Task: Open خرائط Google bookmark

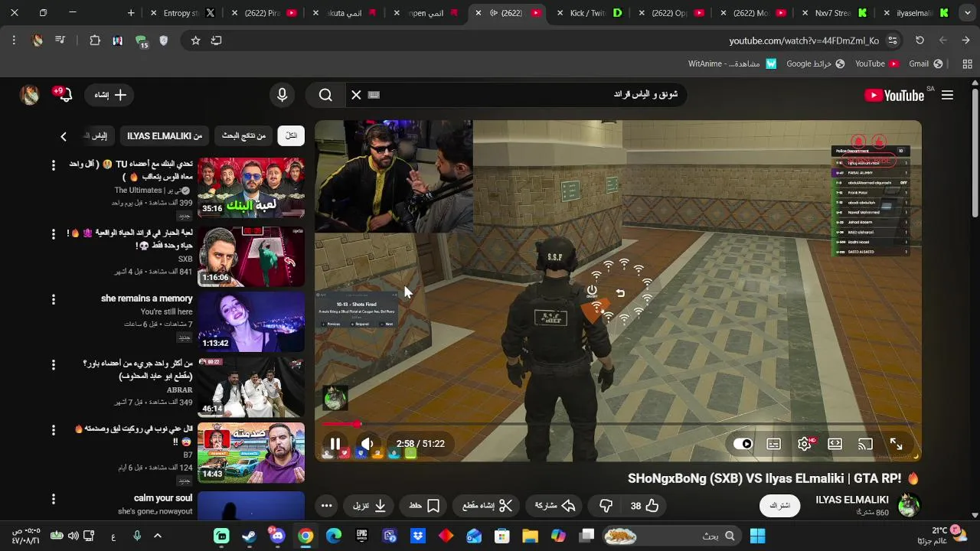Action: [815, 64]
